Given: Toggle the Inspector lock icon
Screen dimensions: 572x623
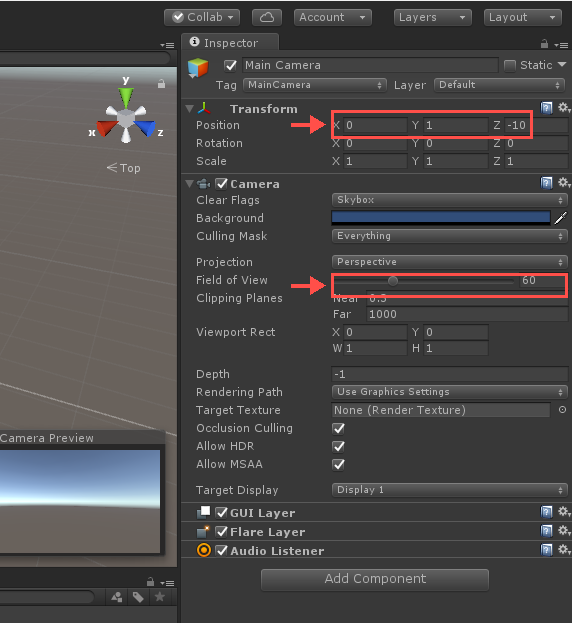Looking at the screenshot, I should [544, 44].
